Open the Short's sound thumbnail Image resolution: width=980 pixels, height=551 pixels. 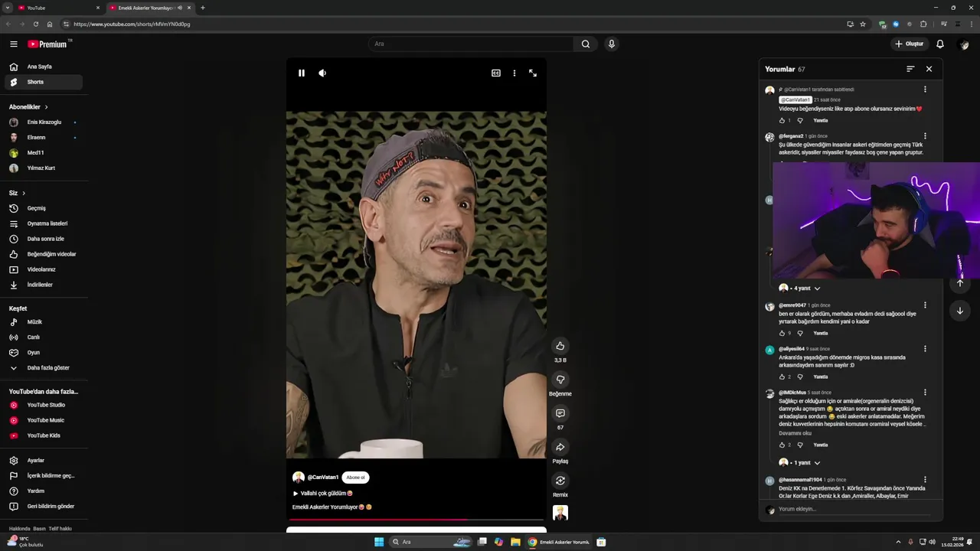coord(560,513)
